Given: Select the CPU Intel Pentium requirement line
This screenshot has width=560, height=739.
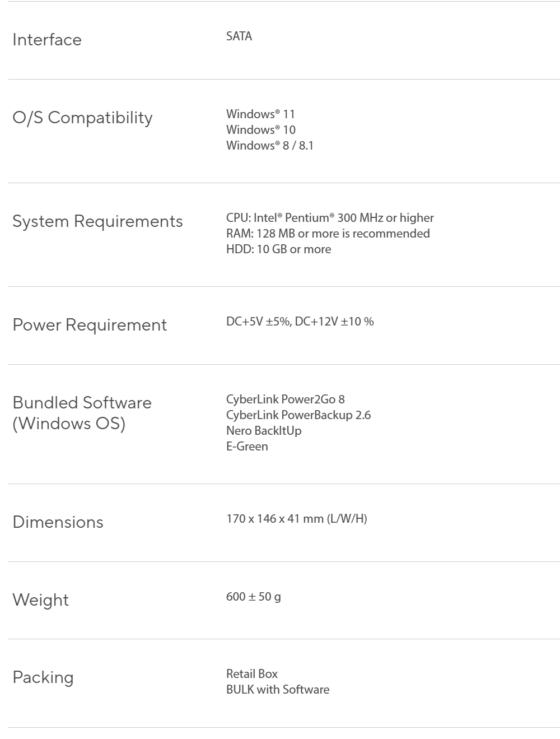Looking at the screenshot, I should point(330,217).
